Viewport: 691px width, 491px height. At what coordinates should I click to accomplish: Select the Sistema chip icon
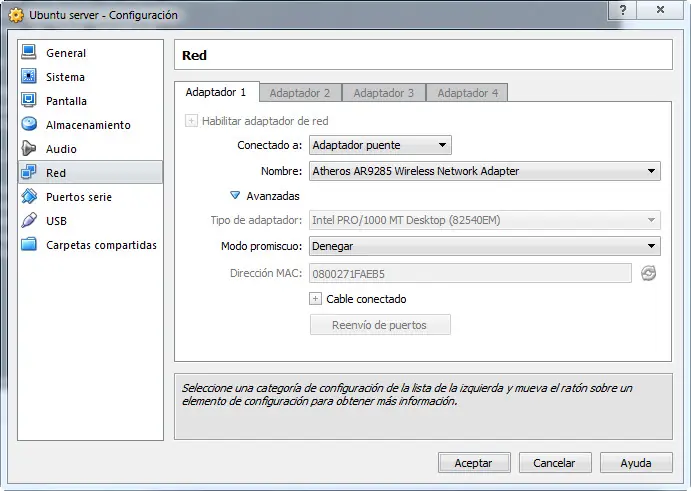[x=29, y=76]
